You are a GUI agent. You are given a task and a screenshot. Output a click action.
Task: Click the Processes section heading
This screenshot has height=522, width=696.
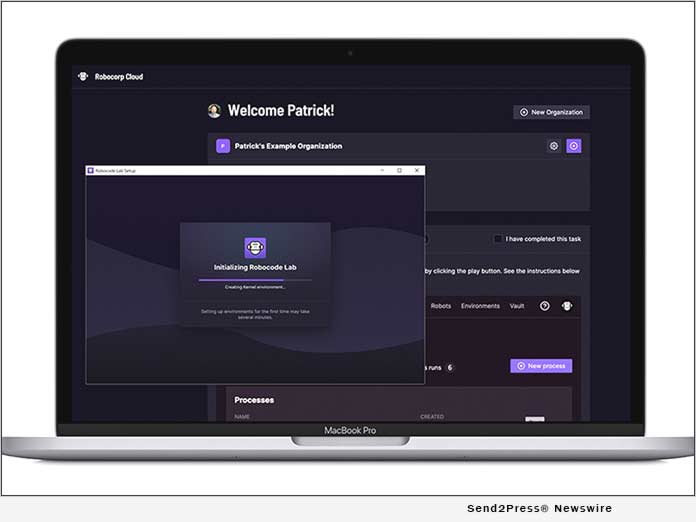click(x=254, y=400)
